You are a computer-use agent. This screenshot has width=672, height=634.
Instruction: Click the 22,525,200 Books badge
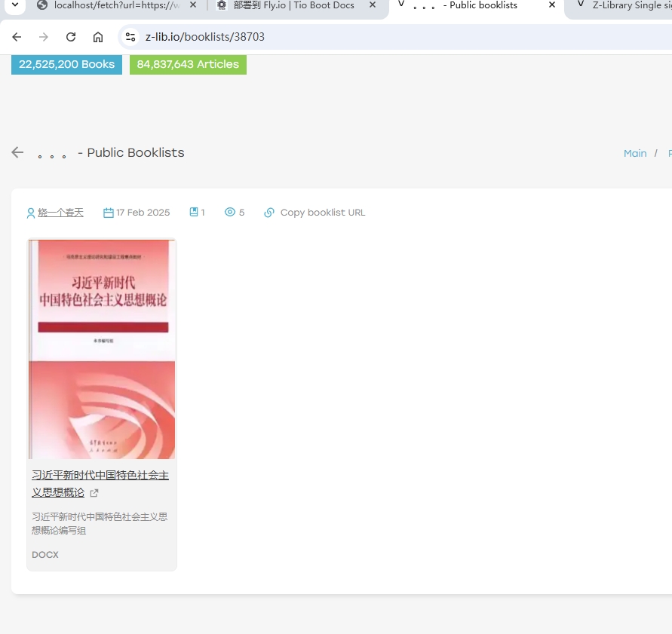click(x=66, y=65)
